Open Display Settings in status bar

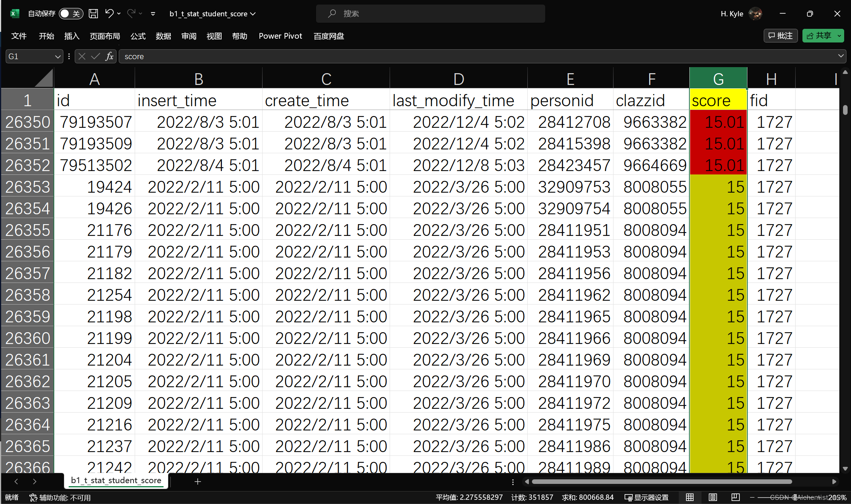[647, 497]
